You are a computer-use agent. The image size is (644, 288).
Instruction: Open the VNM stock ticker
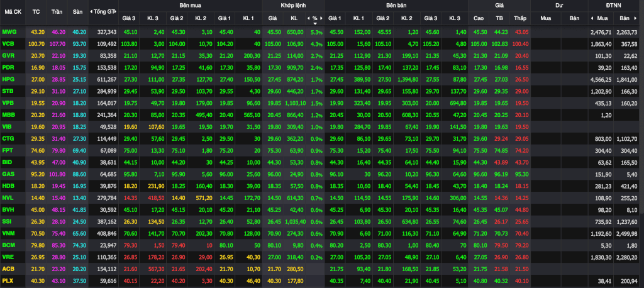pos(8,234)
